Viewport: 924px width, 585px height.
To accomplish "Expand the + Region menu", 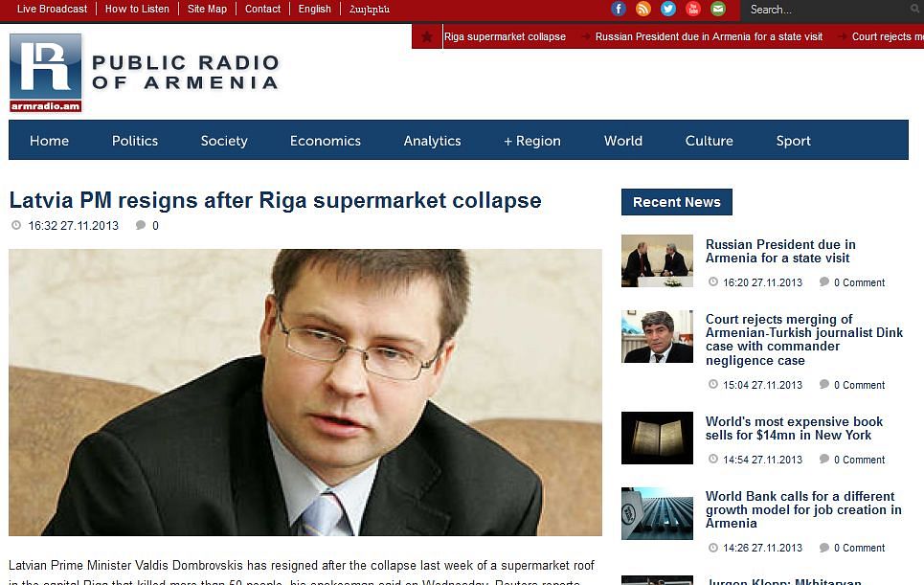I will (x=532, y=141).
